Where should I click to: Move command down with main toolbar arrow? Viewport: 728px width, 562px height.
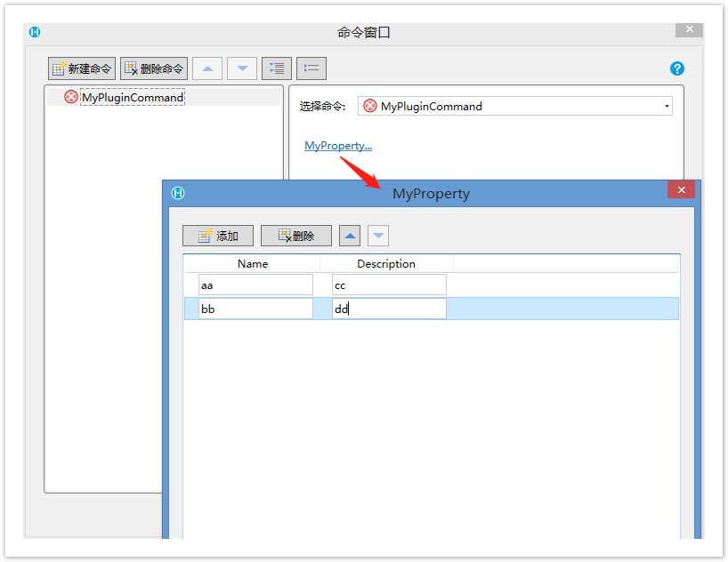click(x=242, y=68)
